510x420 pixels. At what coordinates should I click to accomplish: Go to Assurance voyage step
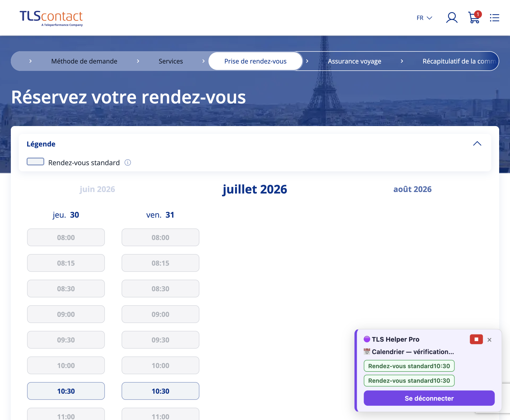(x=354, y=61)
